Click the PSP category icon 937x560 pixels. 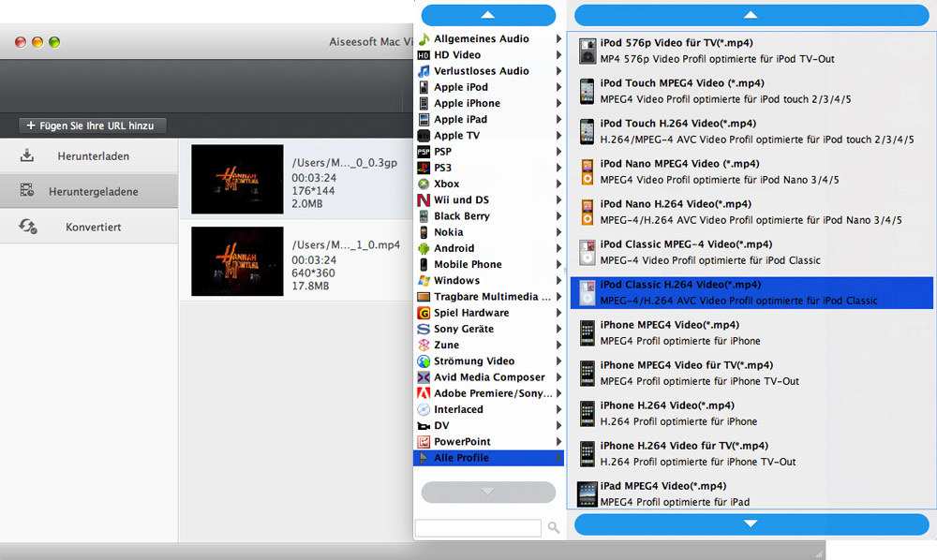point(424,152)
